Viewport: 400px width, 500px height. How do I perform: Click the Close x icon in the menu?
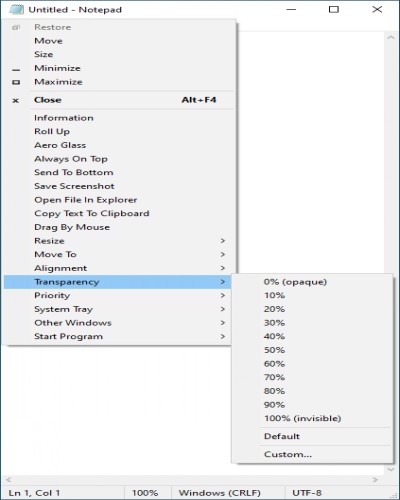pos(16,100)
